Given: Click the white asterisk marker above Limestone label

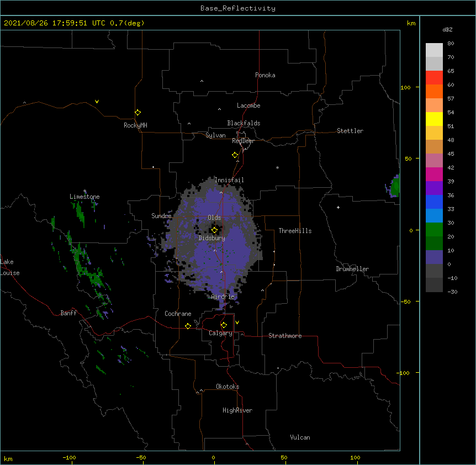Looking at the screenshot, I should 85,191.
